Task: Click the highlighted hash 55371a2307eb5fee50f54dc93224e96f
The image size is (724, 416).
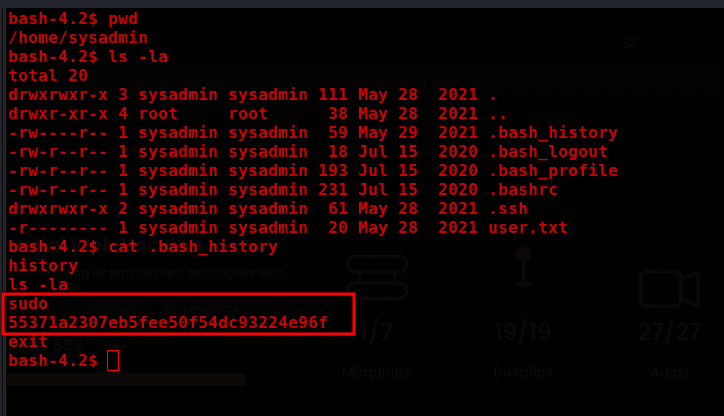Action: (168, 322)
